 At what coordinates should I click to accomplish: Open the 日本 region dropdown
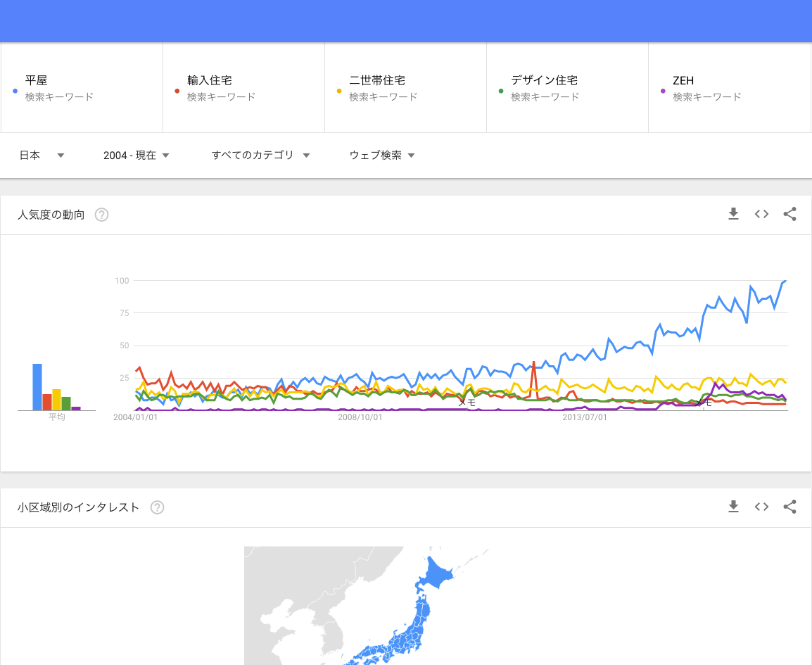(x=42, y=156)
